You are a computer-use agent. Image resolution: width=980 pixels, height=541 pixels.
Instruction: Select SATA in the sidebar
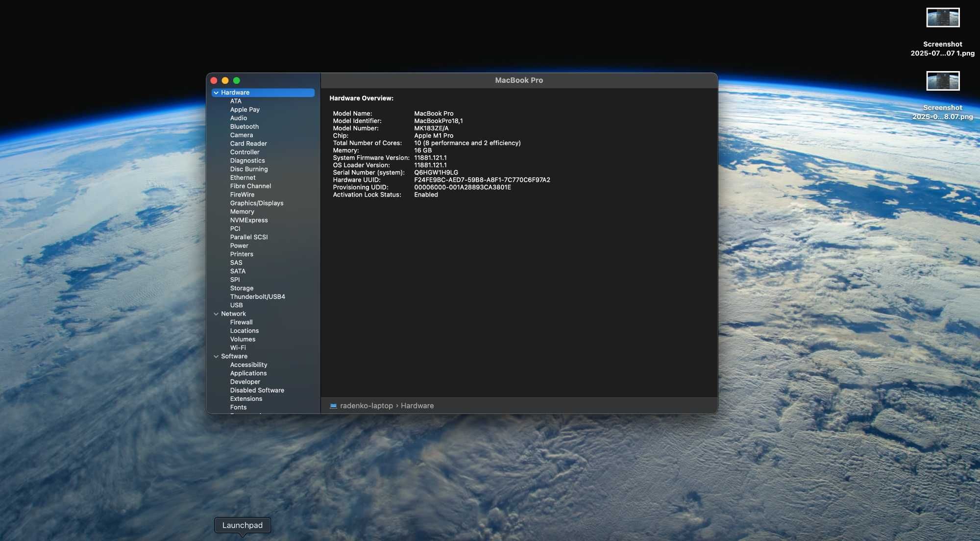tap(238, 271)
